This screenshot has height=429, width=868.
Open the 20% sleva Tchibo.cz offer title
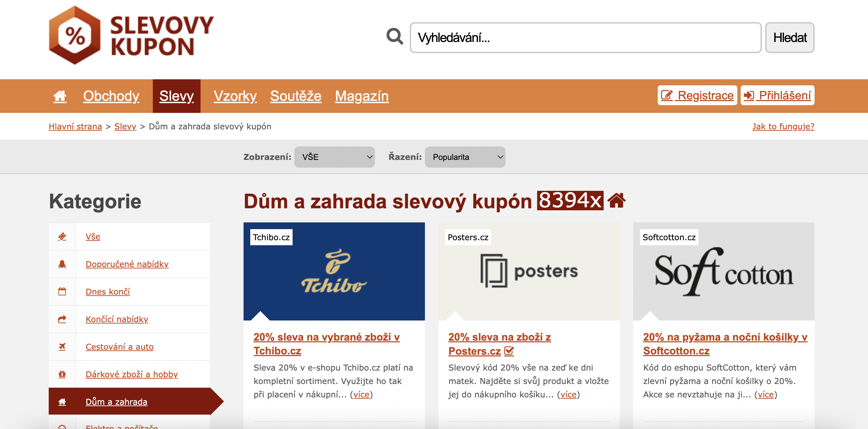tap(327, 344)
